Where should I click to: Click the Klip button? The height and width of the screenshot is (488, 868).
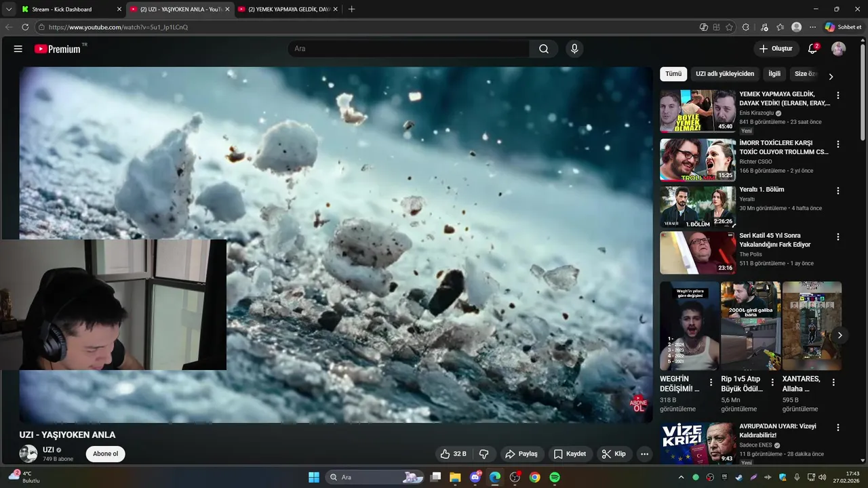614,454
